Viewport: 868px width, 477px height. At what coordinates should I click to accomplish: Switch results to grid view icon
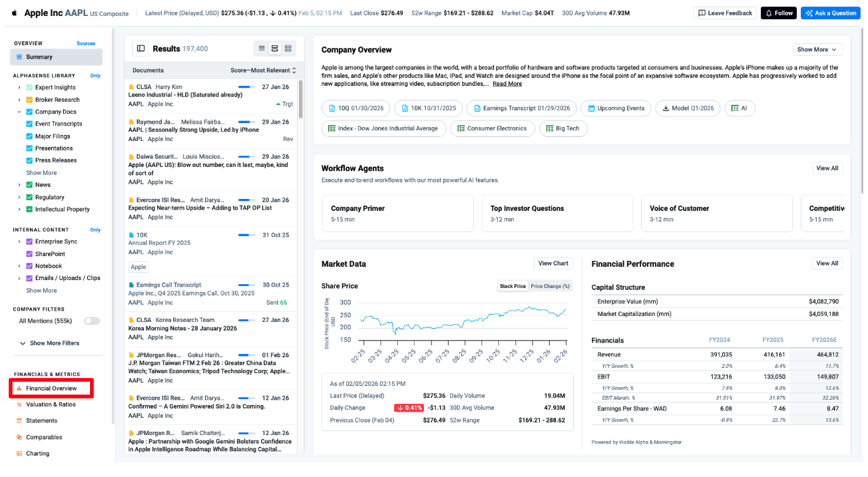click(x=288, y=49)
